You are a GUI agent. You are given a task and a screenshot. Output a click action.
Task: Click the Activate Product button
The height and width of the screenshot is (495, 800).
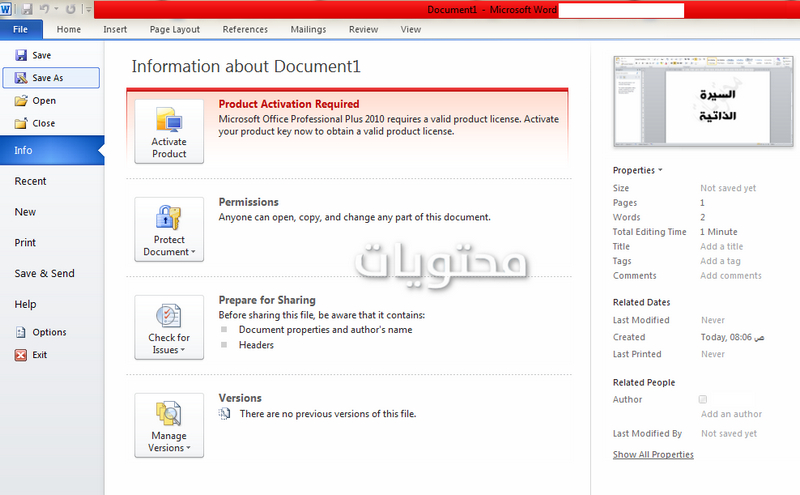[169, 131]
